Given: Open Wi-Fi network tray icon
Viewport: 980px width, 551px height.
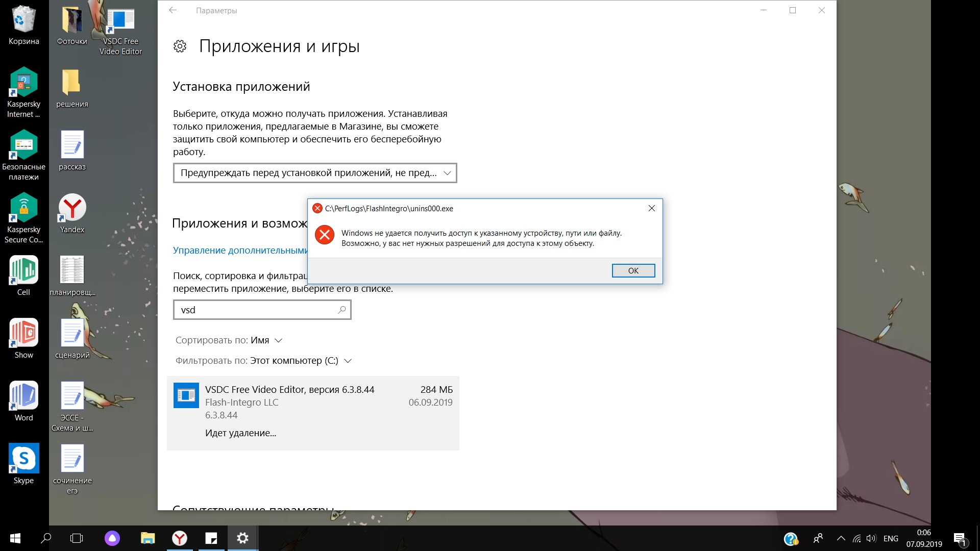Looking at the screenshot, I should pyautogui.click(x=857, y=538).
